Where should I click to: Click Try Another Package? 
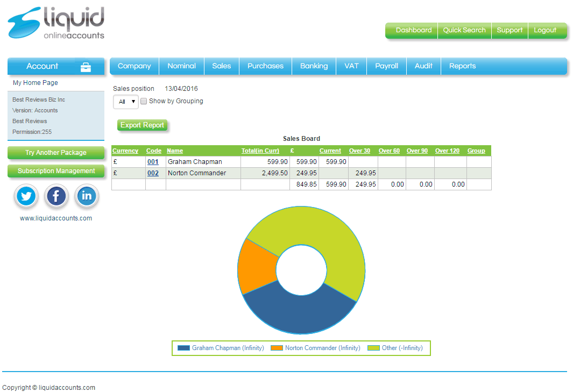point(56,153)
